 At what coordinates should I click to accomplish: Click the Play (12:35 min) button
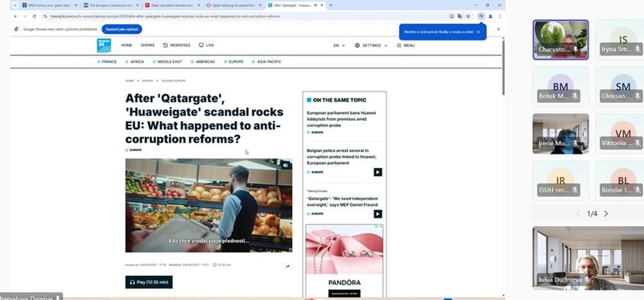(x=149, y=282)
